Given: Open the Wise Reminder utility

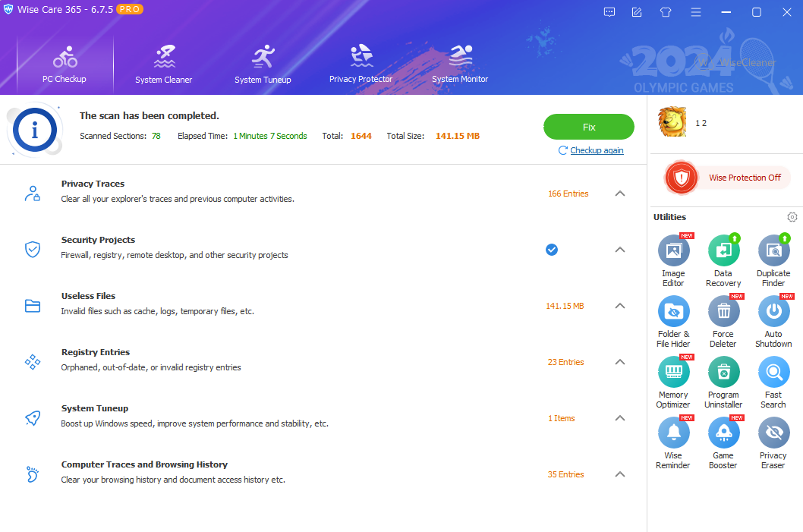Looking at the screenshot, I should pos(673,442).
